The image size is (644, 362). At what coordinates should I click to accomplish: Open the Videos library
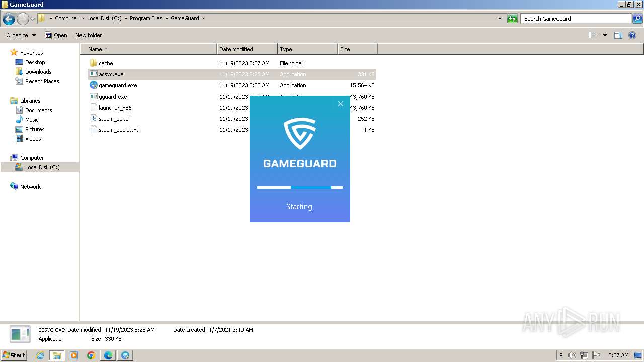coord(33,139)
